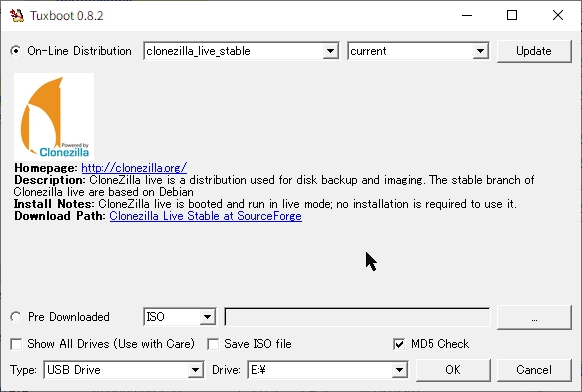The height and width of the screenshot is (392, 582).
Task: Click the pre-downloaded file path field
Action: (357, 317)
